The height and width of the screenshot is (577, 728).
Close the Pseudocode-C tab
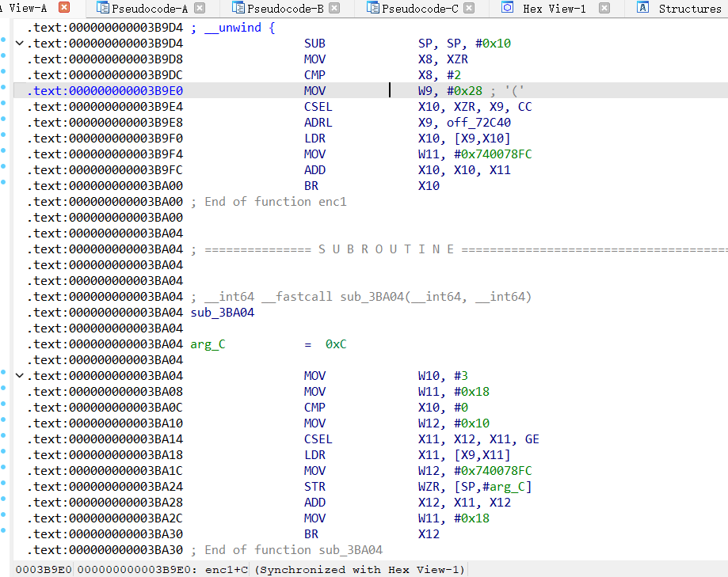470,8
